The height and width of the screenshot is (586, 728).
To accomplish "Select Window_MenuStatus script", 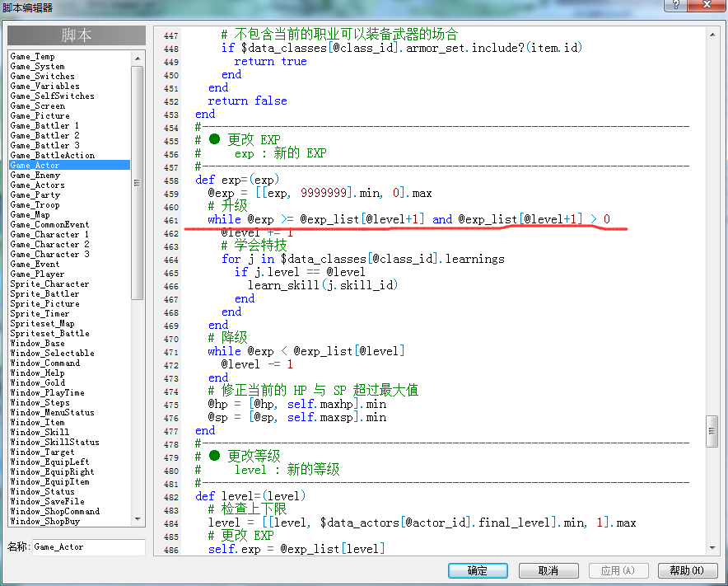I will coord(53,413).
